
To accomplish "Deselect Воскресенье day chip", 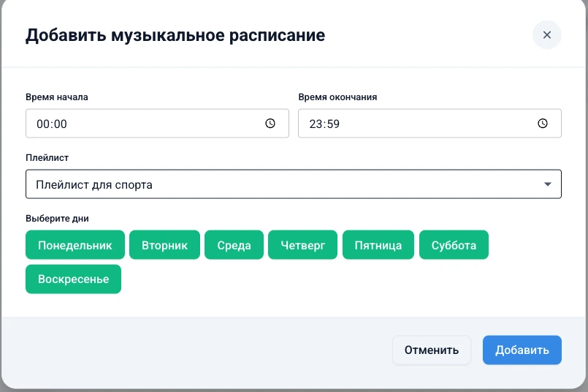I will coord(73,279).
